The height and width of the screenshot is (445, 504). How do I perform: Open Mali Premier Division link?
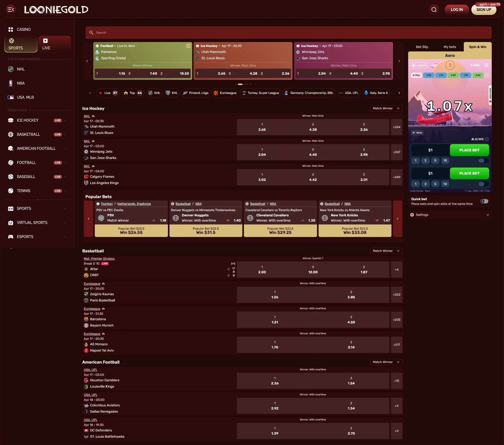point(99,259)
